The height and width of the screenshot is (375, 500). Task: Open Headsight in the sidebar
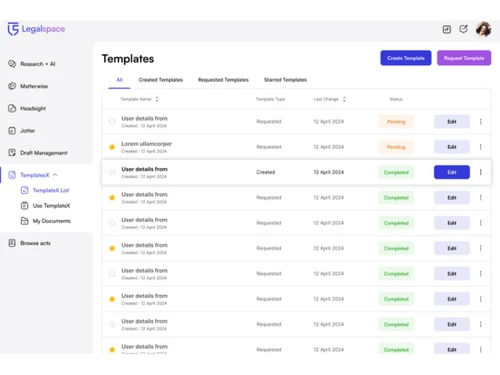click(x=27, y=108)
